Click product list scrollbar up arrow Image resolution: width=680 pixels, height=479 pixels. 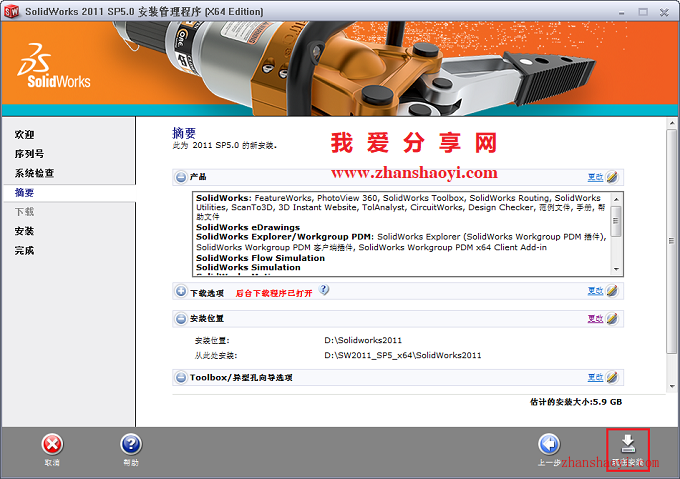[x=616, y=199]
